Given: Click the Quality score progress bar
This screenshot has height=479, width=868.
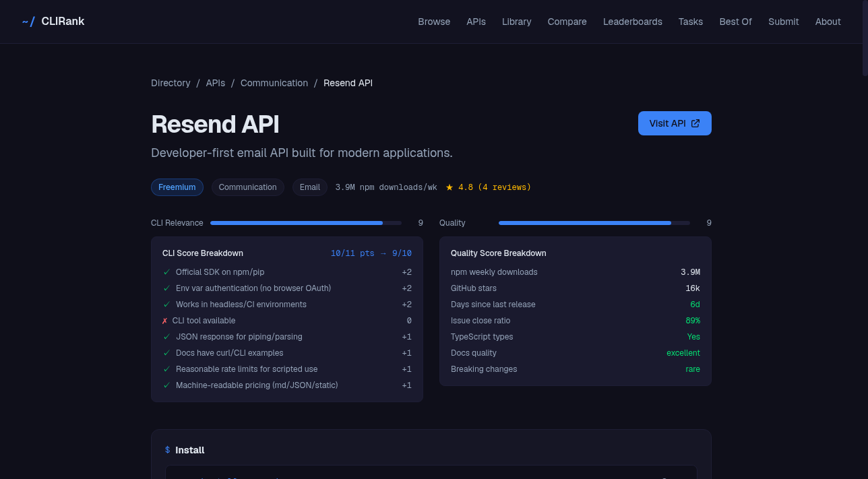Looking at the screenshot, I should (x=594, y=223).
